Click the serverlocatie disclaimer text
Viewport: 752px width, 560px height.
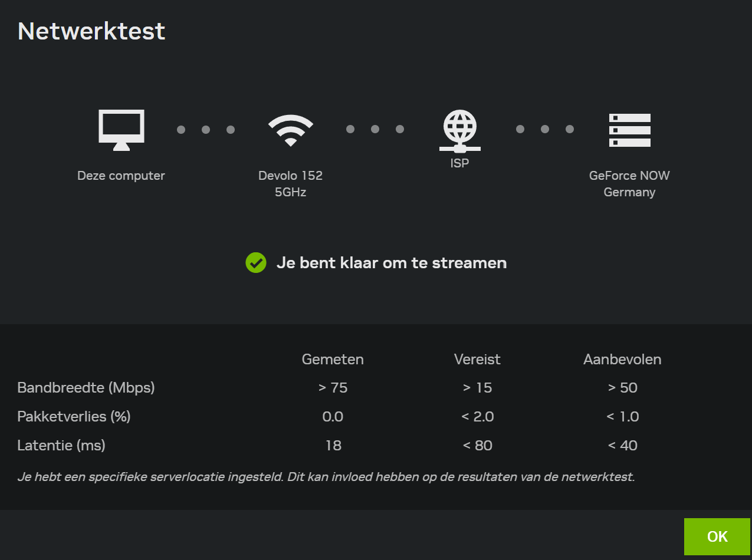click(x=326, y=476)
